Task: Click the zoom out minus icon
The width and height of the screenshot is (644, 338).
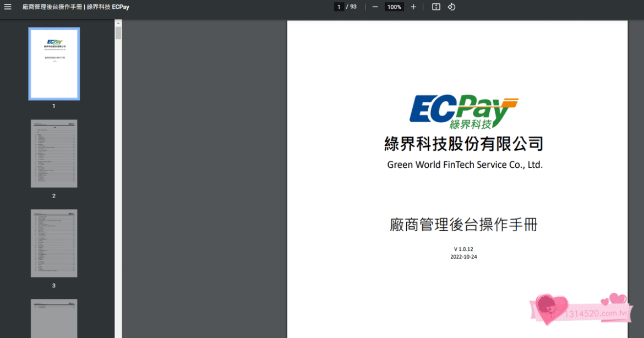Action: click(375, 7)
